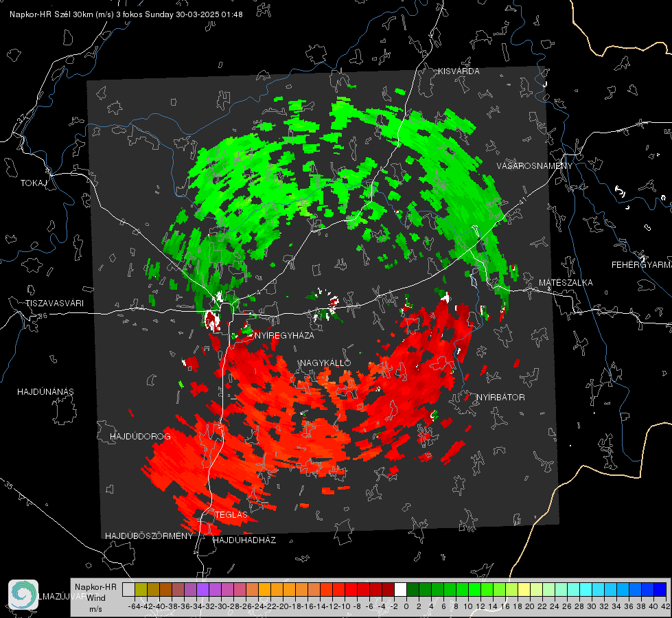Click the "30" value on the legend scale

click(592, 606)
